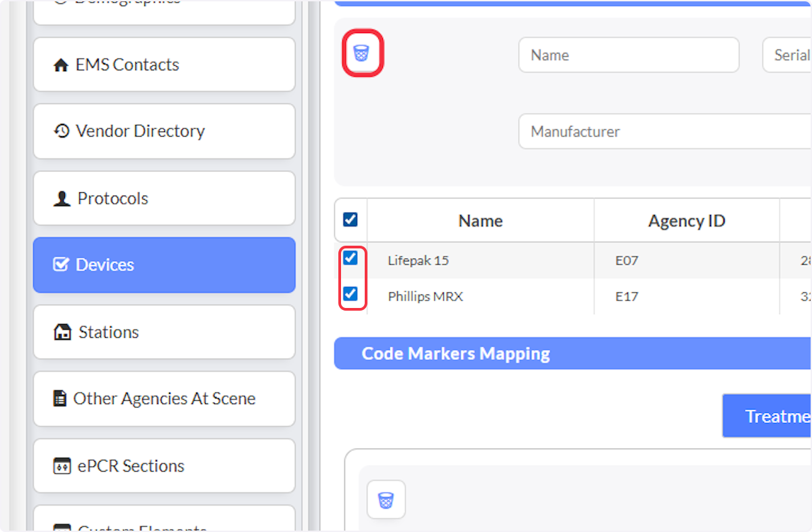Open ePCR Sections page

coord(164,466)
